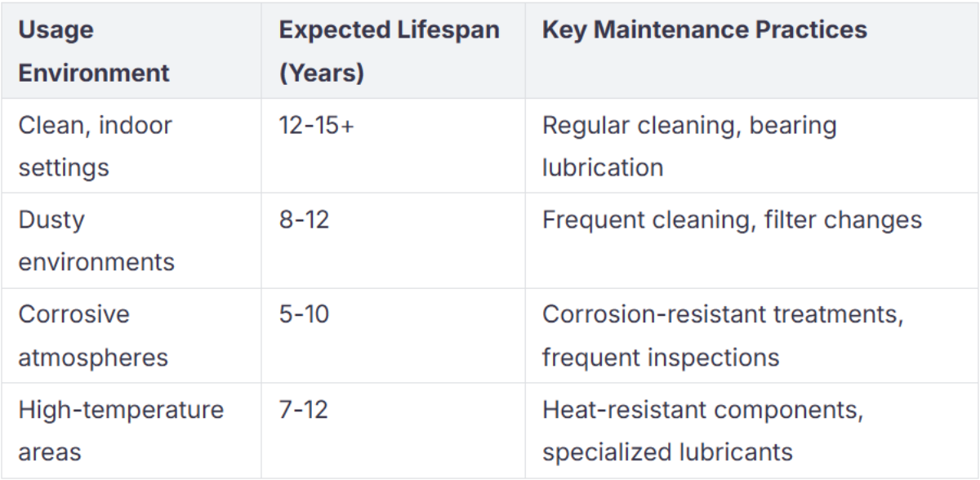980x480 pixels.
Task: Select the 'Dusty environments' cell
Action: point(96,241)
